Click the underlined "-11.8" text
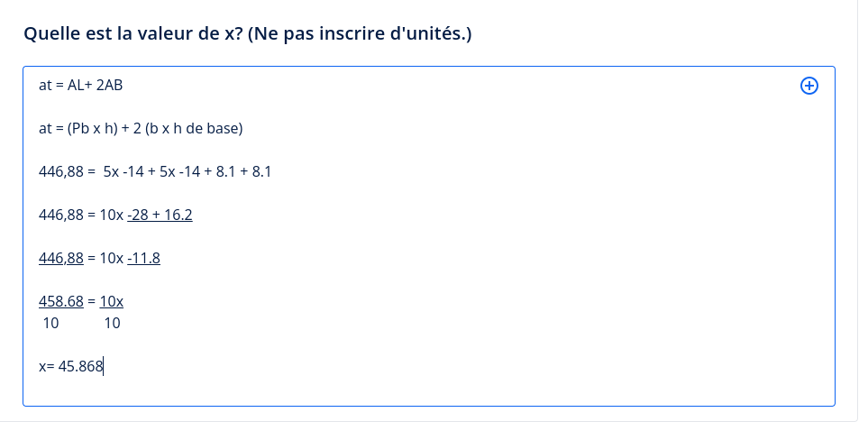Viewport: 868px width, 440px height. (143, 258)
